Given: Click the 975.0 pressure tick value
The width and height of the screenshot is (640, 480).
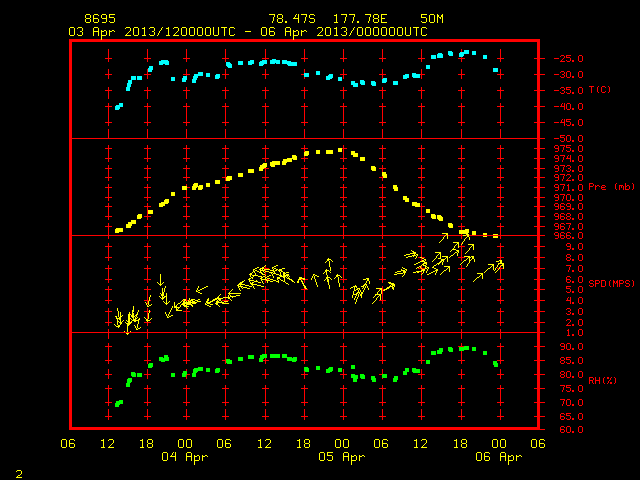Looking at the screenshot, I should pyautogui.click(x=569, y=149).
